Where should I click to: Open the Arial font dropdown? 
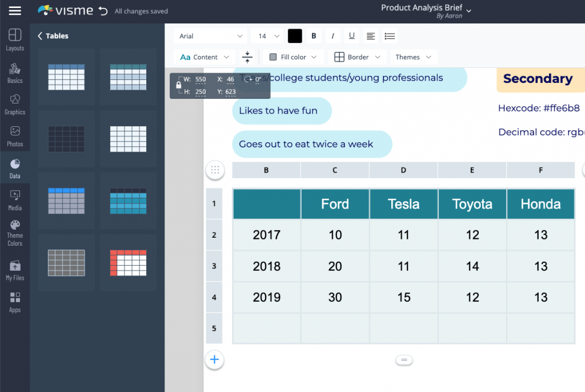[210, 35]
